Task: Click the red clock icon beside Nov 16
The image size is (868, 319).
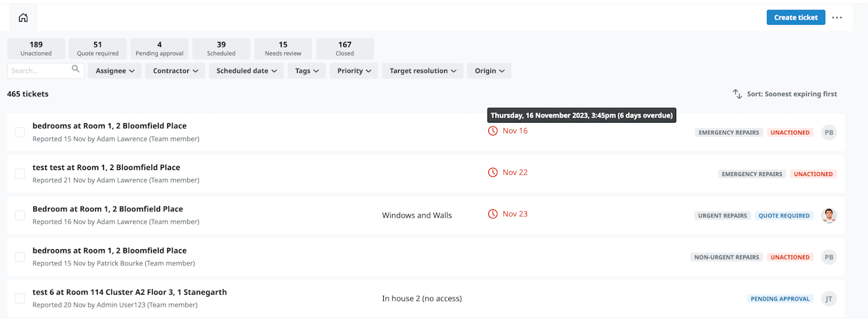Action: coord(493,131)
